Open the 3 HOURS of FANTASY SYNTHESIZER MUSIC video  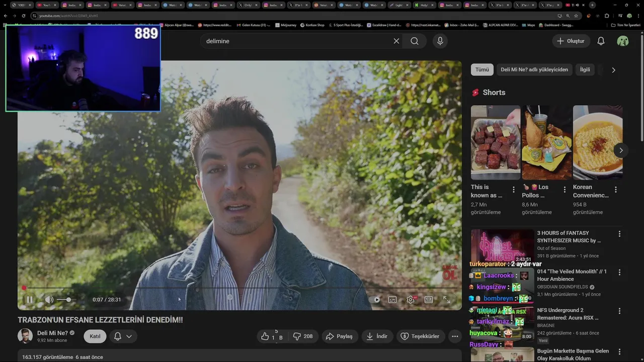tap(569, 237)
